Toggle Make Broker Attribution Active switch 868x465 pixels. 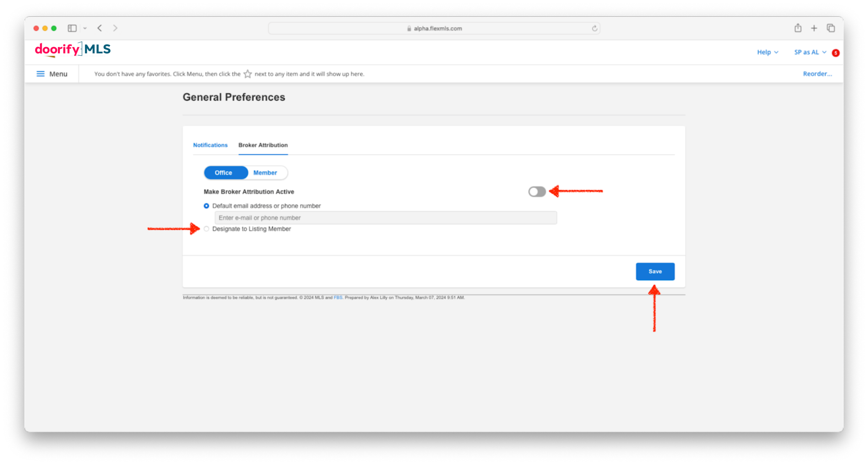tap(537, 192)
